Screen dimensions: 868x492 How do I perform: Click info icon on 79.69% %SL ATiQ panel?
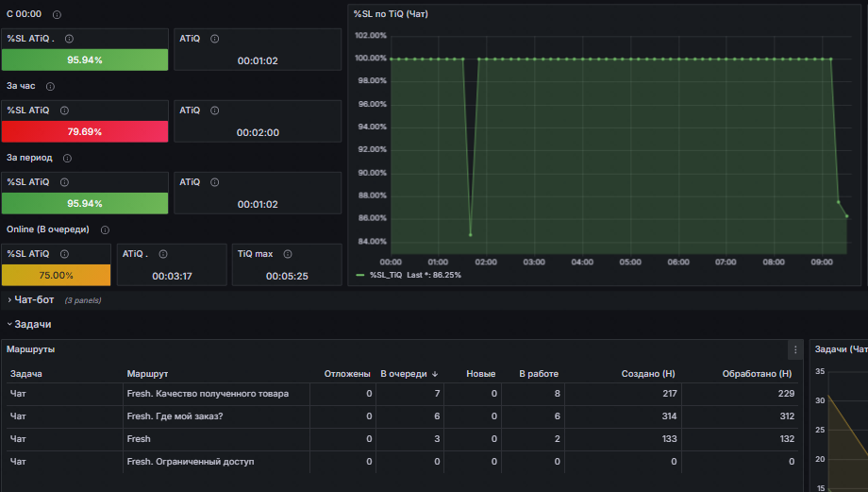click(x=64, y=110)
